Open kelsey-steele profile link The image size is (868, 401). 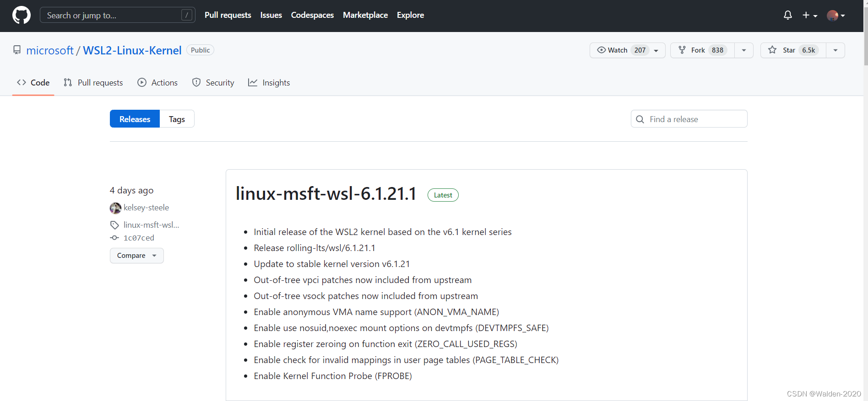146,208
